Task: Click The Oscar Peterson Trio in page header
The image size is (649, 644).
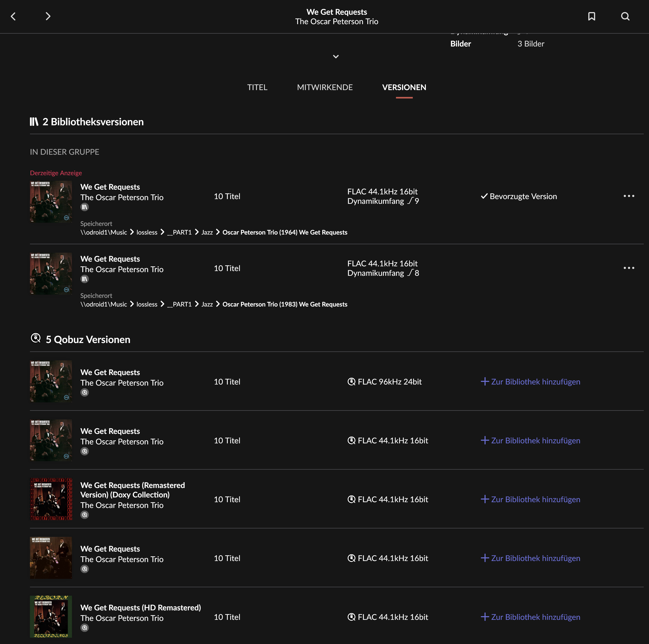Action: coord(337,22)
